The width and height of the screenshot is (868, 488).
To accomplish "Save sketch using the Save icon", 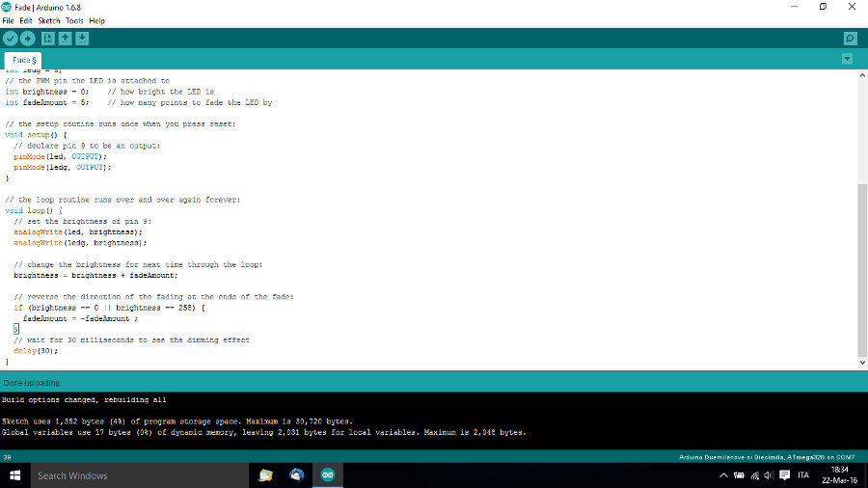I will click(82, 39).
